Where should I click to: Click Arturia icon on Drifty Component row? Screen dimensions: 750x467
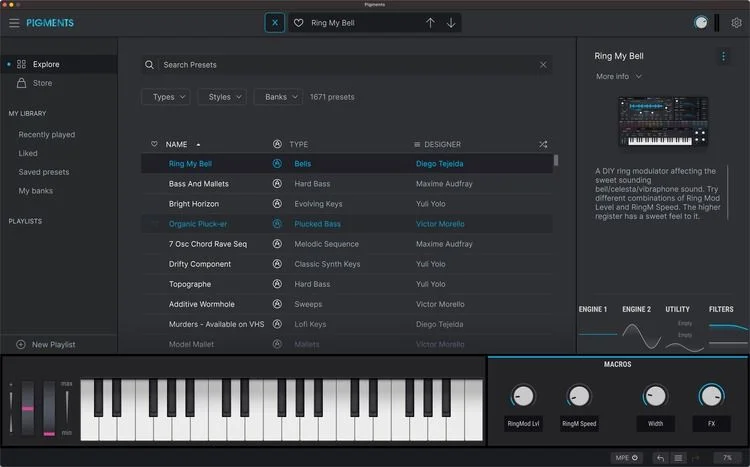pyautogui.click(x=277, y=264)
